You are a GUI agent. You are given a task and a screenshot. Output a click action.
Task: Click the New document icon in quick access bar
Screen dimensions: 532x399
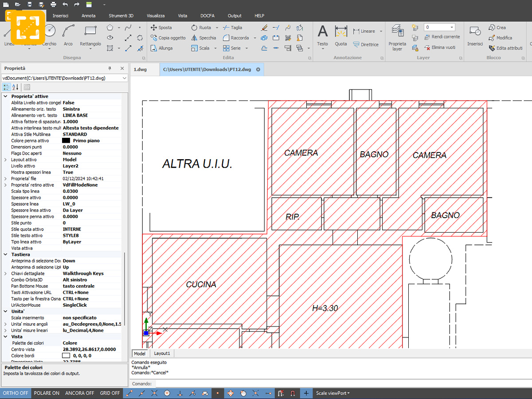click(x=6, y=4)
